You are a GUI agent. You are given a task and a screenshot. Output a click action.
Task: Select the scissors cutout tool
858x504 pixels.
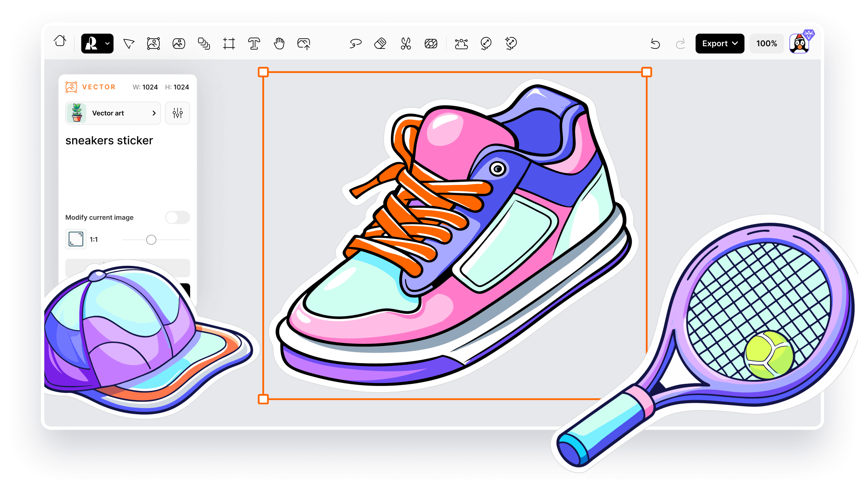point(405,44)
